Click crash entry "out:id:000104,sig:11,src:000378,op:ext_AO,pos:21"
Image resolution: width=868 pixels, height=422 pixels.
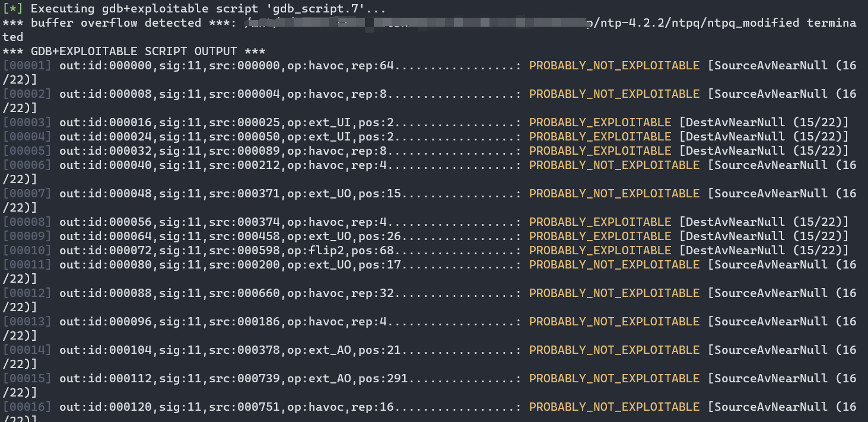pos(230,350)
